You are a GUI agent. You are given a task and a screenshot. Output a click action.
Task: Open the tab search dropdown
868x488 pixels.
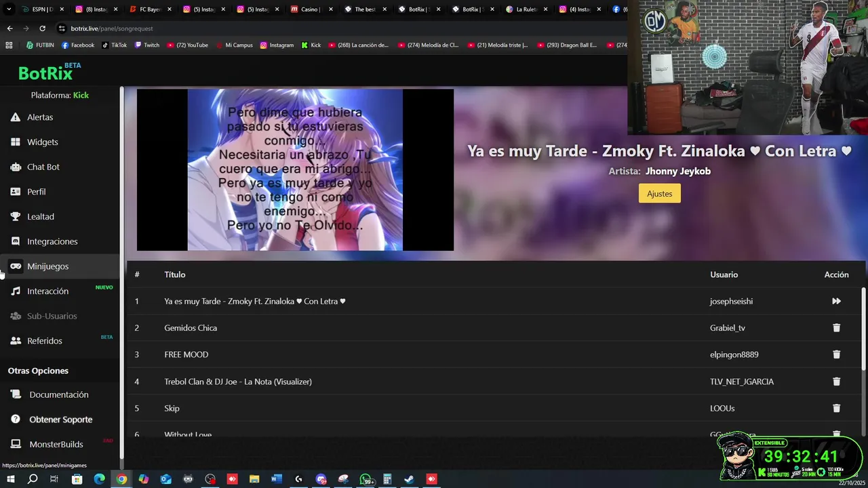[9, 9]
